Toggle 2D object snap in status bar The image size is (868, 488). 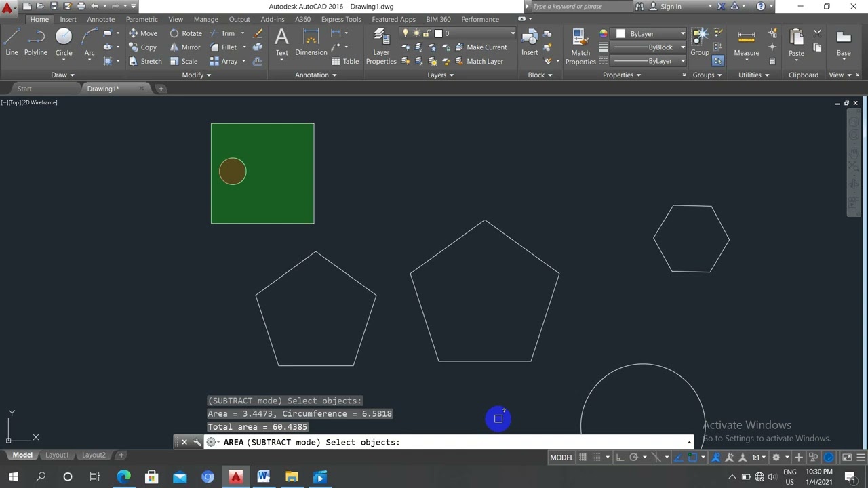coord(692,457)
